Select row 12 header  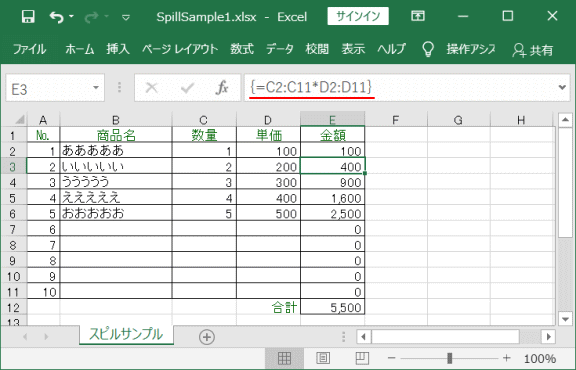[14, 307]
